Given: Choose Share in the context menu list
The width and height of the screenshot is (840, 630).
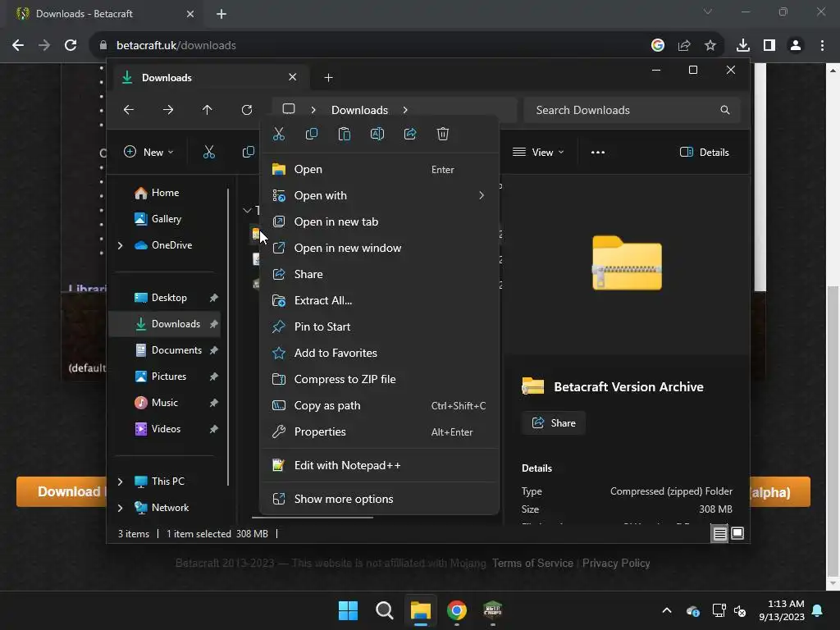Looking at the screenshot, I should tap(379, 274).
